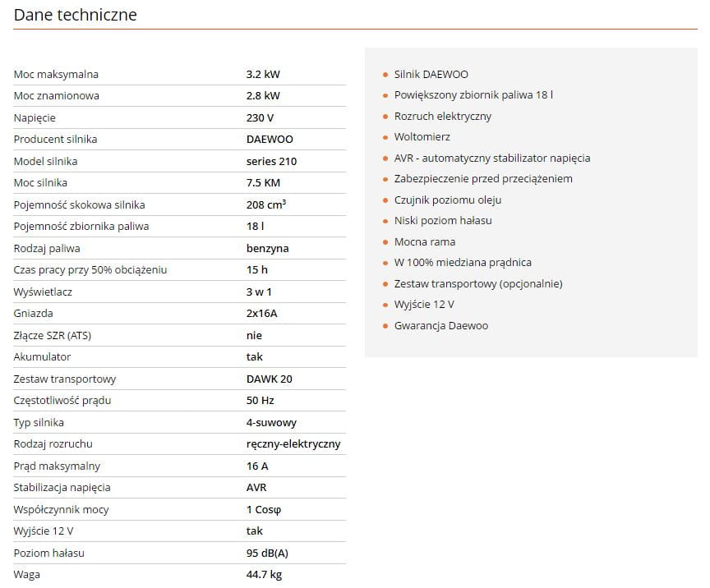Click the ręczny-elektryczny starter value
This screenshot has width=710, height=588.
click(293, 444)
